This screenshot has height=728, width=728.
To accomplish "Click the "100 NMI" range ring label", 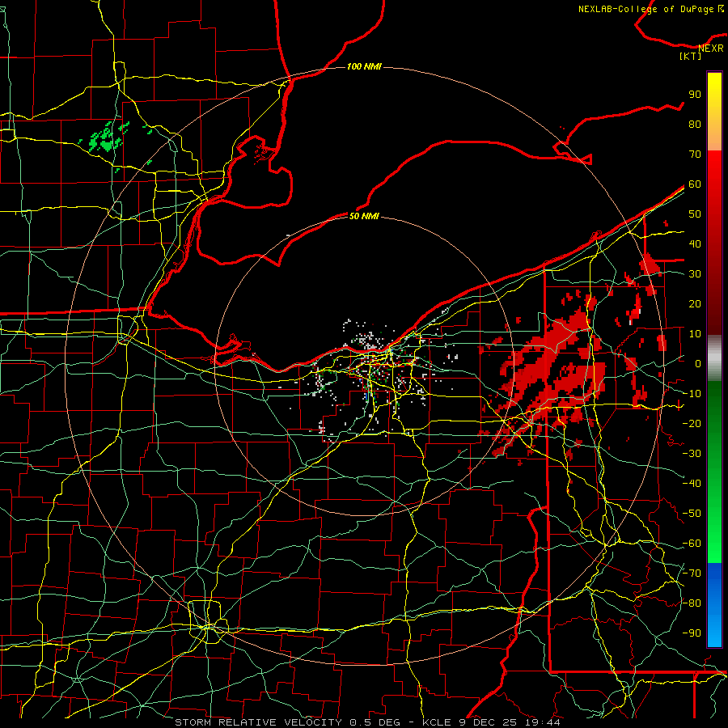I will [x=364, y=67].
